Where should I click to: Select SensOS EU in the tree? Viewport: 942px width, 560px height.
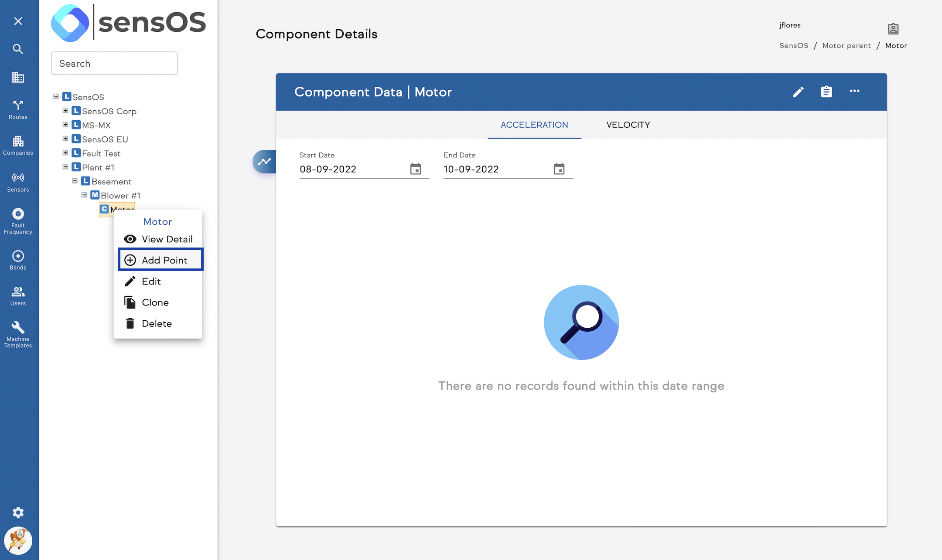pyautogui.click(x=105, y=139)
